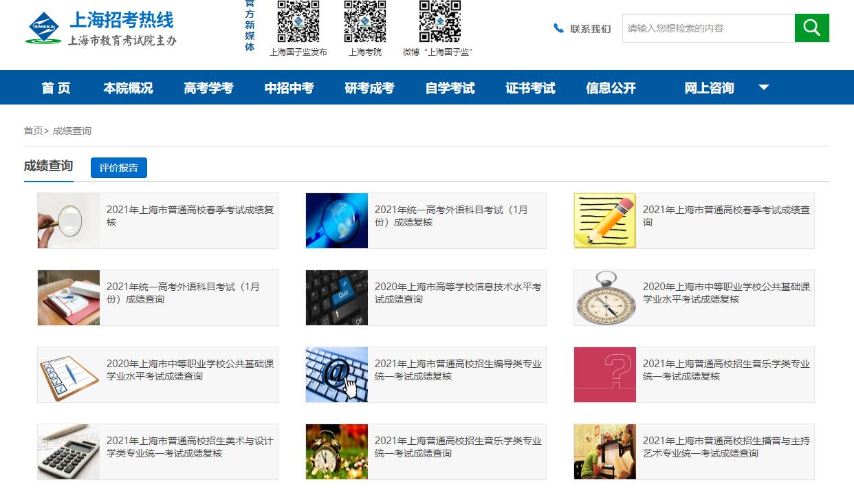Viewport: 854px width, 504px height.
Task: Click the green search magnifier button
Action: point(812,28)
